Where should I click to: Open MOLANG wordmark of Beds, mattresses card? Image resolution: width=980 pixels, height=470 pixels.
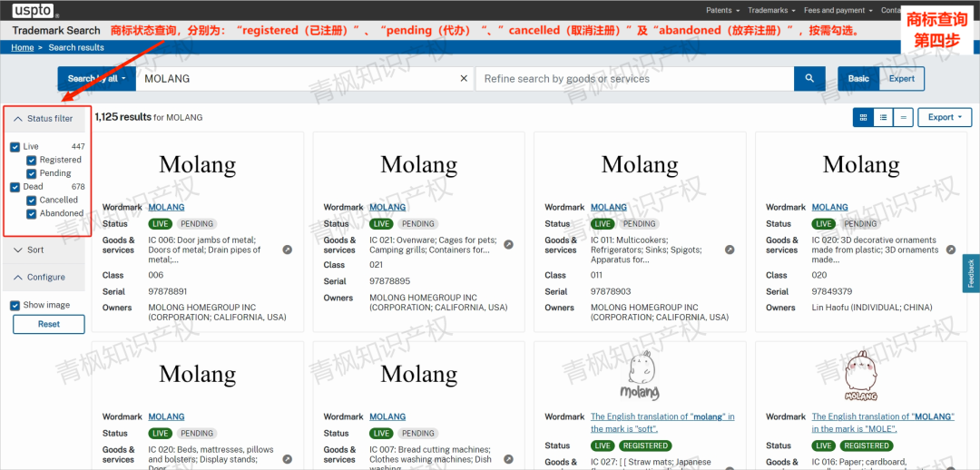[166, 416]
